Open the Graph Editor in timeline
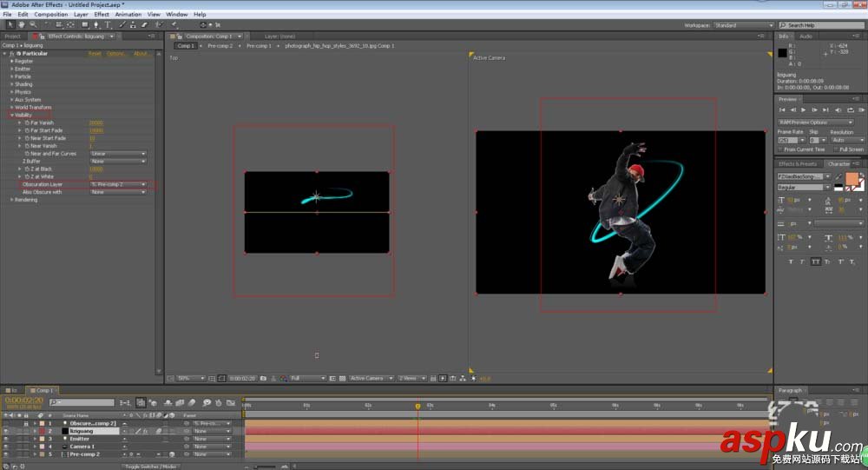Image resolution: width=868 pixels, height=470 pixels. [x=231, y=402]
